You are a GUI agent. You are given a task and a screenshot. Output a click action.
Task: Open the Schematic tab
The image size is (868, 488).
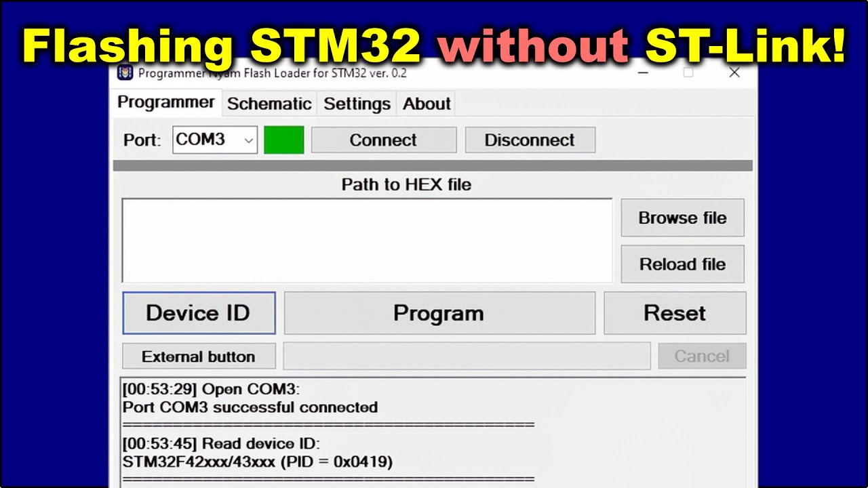click(269, 104)
